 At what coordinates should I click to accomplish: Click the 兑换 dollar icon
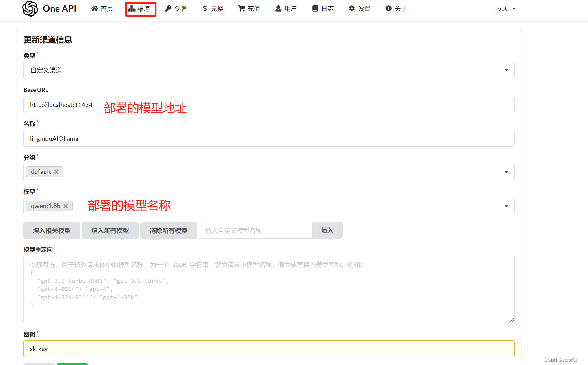(x=205, y=8)
